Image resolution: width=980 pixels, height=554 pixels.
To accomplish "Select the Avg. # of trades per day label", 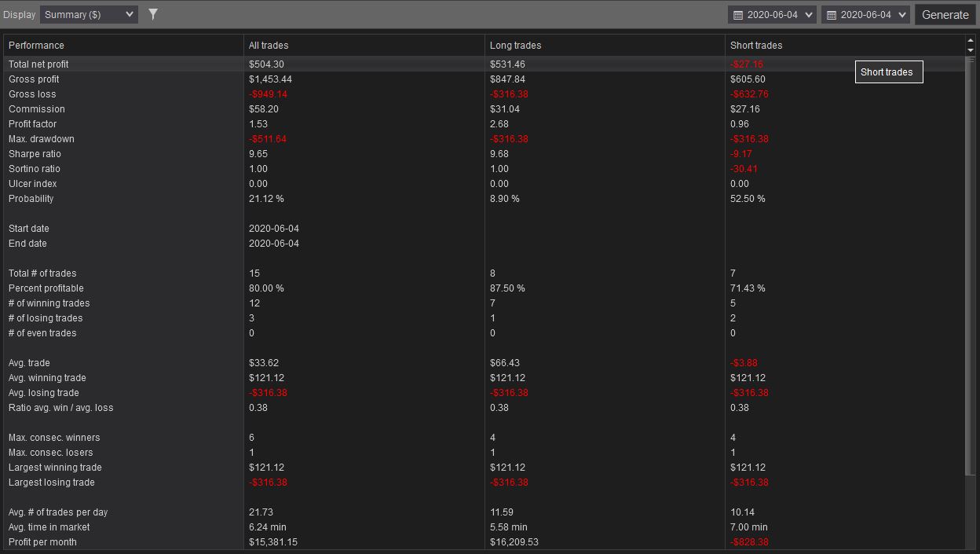I will click(x=58, y=512).
